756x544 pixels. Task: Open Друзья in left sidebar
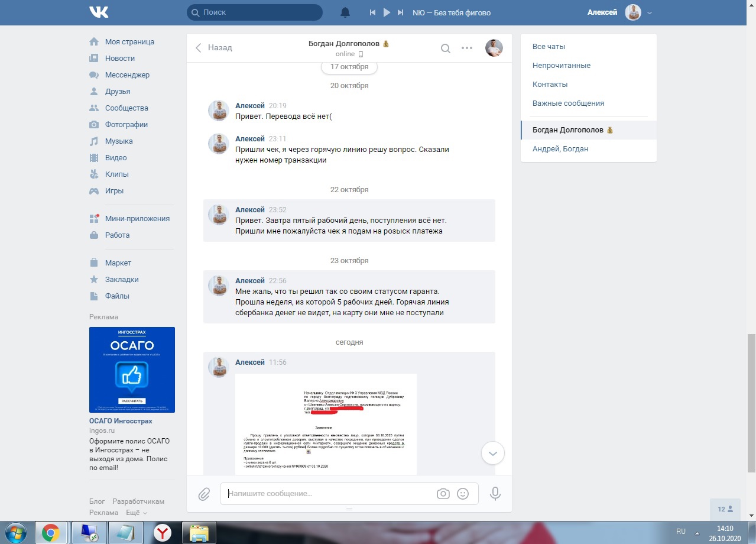coord(118,92)
